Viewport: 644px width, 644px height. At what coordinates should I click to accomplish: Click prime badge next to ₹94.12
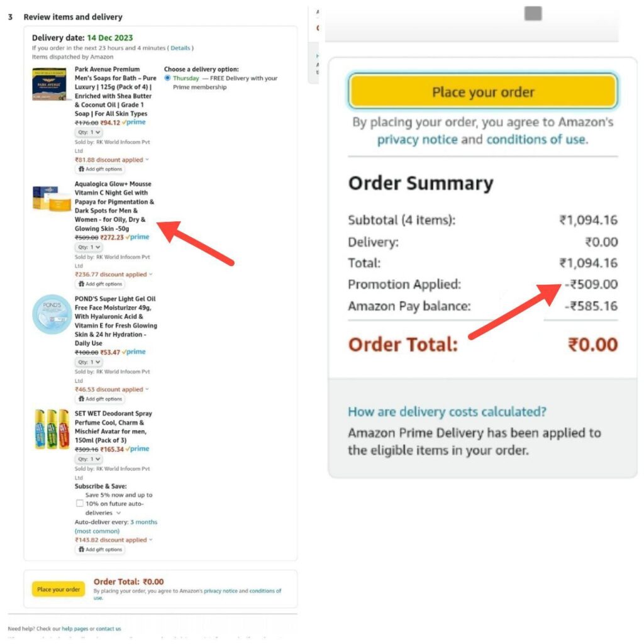tap(134, 123)
